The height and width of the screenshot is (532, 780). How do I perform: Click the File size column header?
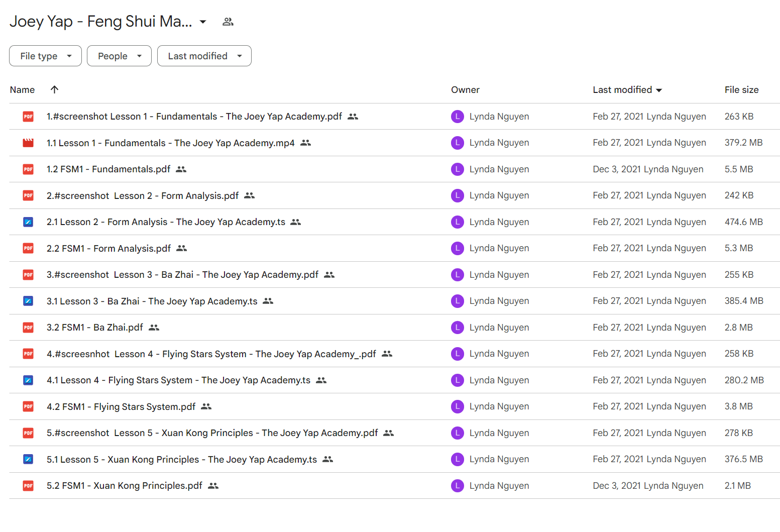(741, 90)
